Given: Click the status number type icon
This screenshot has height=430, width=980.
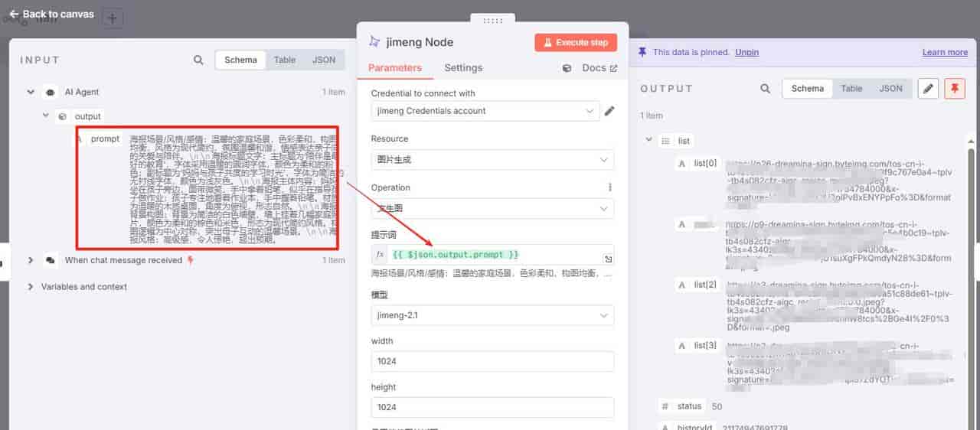Looking at the screenshot, I should coord(665,406).
